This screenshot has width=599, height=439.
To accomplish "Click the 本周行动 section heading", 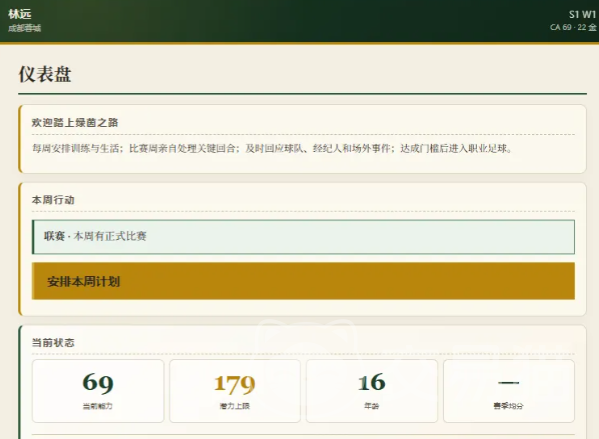I will 53,200.
